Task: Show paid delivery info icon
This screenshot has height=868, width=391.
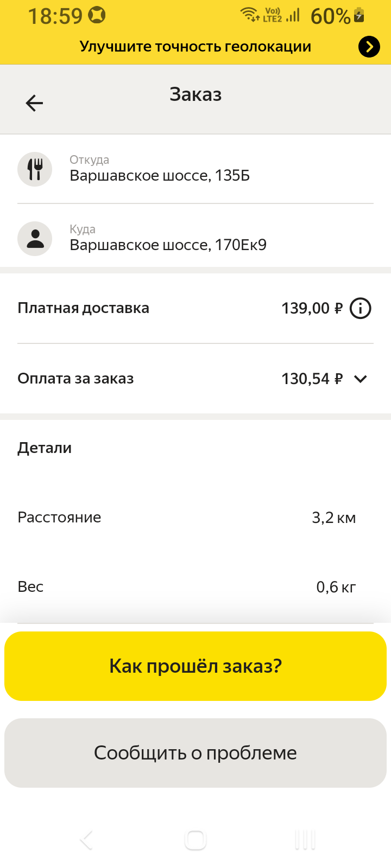Action: (x=360, y=308)
